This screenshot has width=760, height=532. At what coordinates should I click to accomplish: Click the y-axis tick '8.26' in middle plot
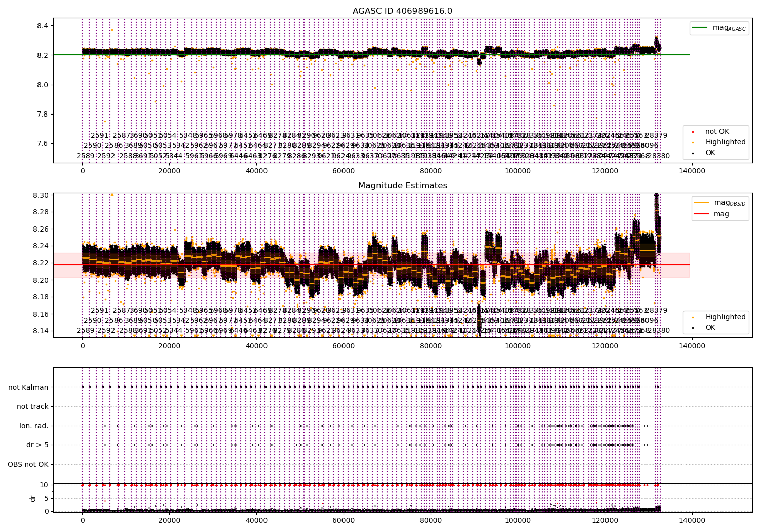(40, 229)
